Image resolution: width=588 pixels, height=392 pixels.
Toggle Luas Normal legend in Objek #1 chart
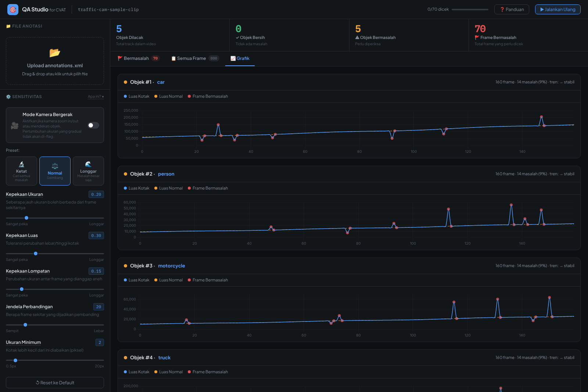[x=168, y=96]
